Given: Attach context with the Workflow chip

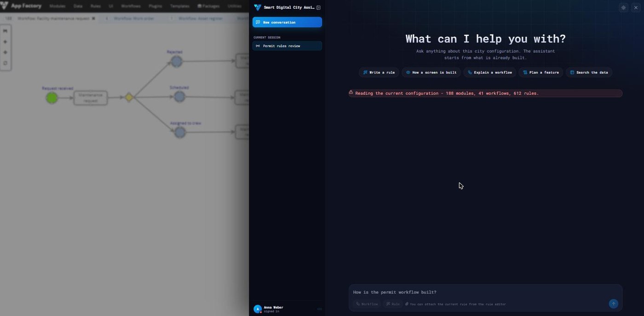Looking at the screenshot, I should coord(367,304).
